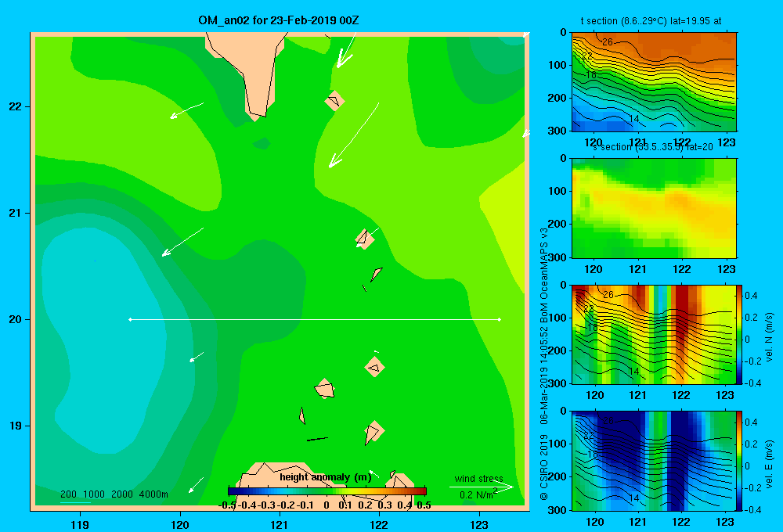Click the 0.4 tick on vel. N scale

coord(751,296)
